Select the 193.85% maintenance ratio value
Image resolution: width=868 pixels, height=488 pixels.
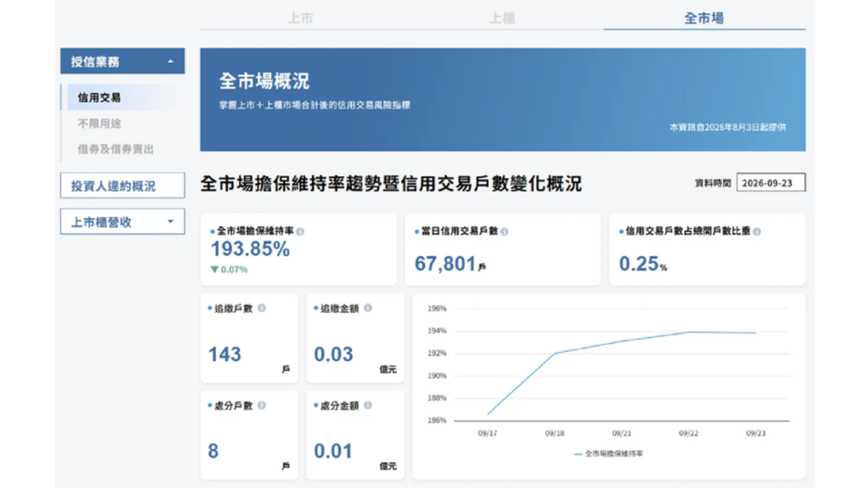pos(250,249)
